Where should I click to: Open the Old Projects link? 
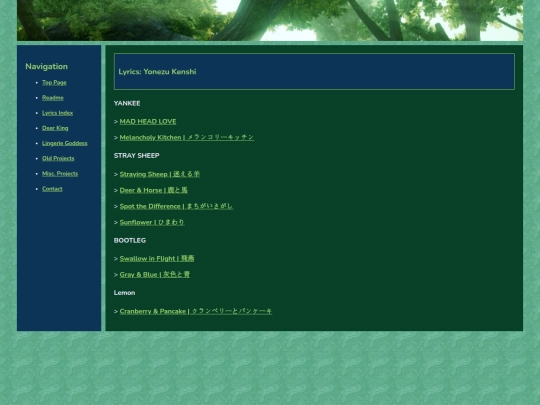(x=58, y=158)
